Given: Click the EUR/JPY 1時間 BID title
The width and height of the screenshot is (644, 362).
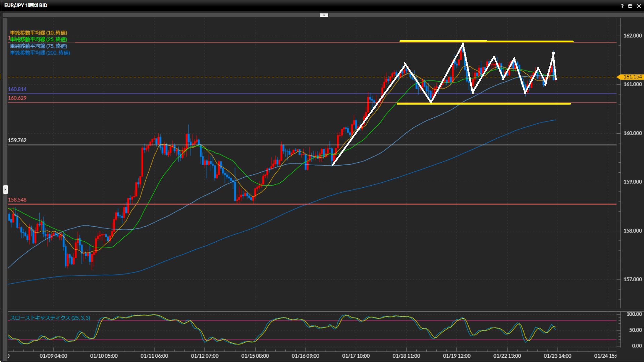Looking at the screenshot, I should (x=26, y=5).
